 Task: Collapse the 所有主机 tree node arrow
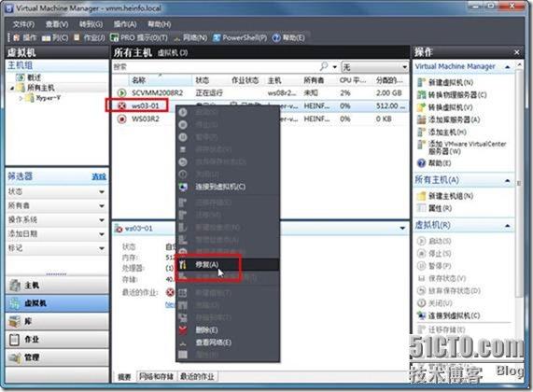[x=12, y=88]
